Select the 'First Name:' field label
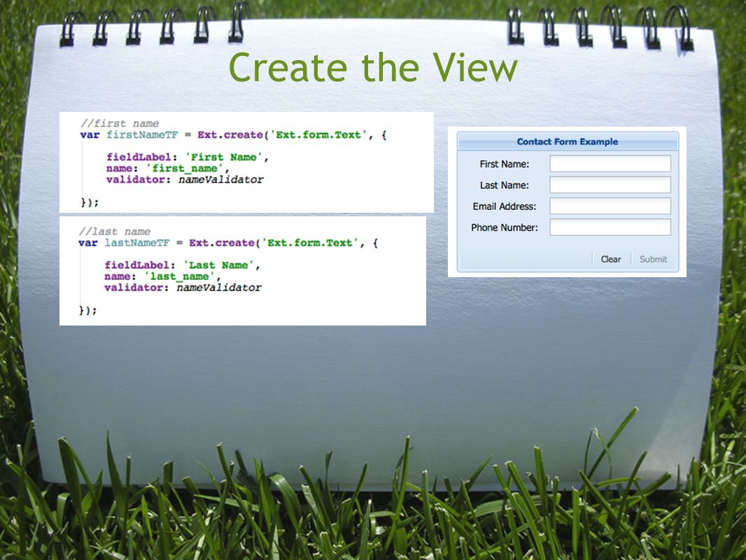Screen dimensions: 746x560 505,164
